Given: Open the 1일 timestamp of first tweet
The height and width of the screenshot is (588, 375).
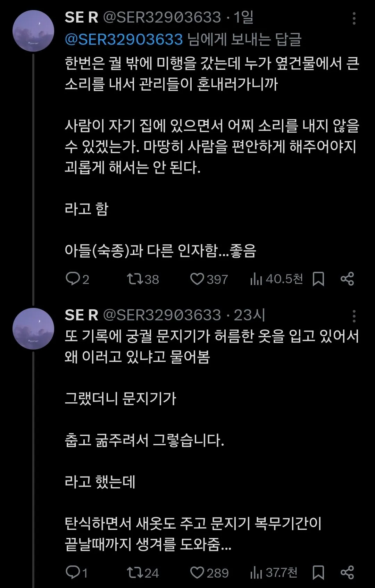Looking at the screenshot, I should [243, 17].
